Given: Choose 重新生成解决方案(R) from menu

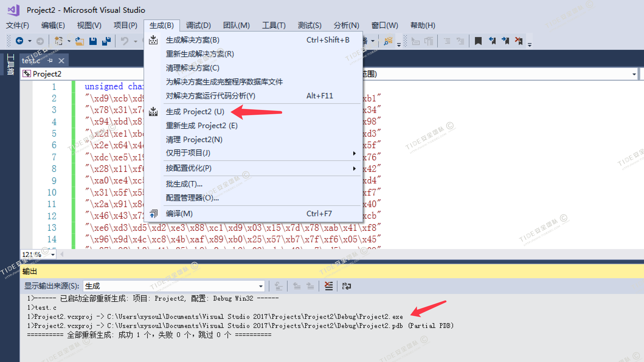Looking at the screenshot, I should click(200, 54).
